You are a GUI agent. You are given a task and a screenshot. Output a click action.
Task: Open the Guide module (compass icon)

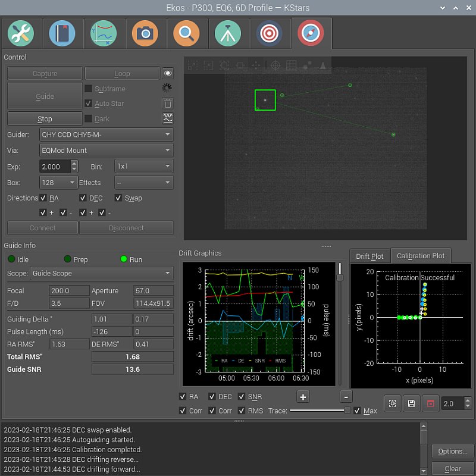tap(311, 33)
